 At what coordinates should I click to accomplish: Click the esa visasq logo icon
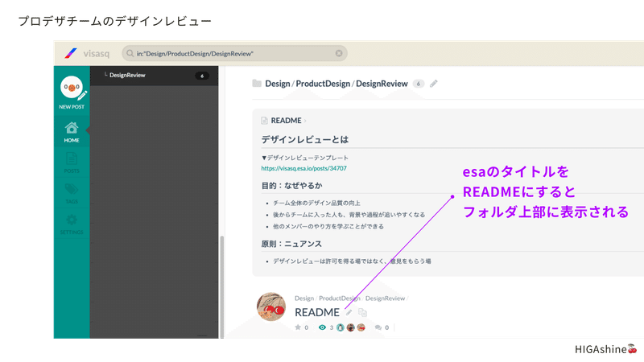(71, 53)
